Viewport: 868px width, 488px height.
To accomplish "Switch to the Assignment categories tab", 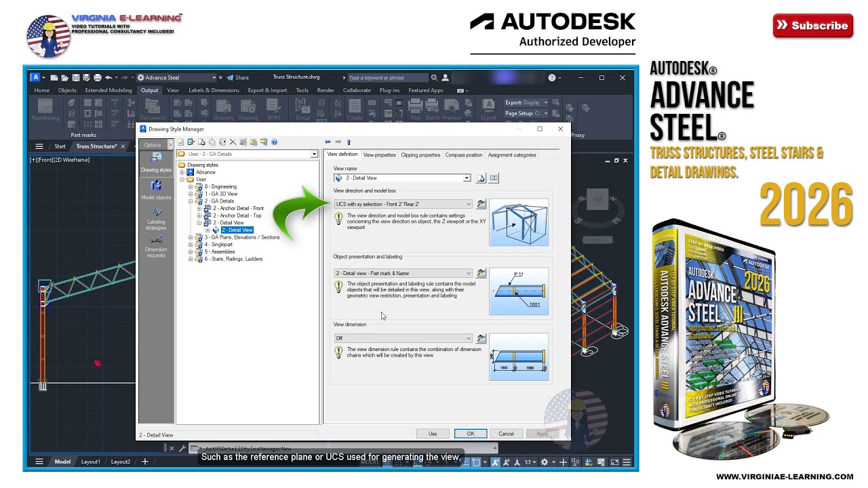I will pyautogui.click(x=512, y=155).
